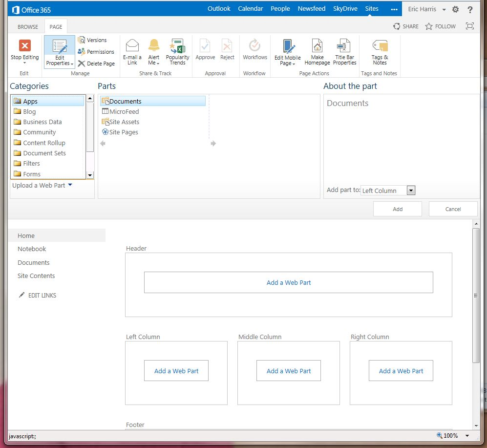Viewport: 487px width, 448px height.
Task: Click E-mail a Link
Action: tap(132, 52)
